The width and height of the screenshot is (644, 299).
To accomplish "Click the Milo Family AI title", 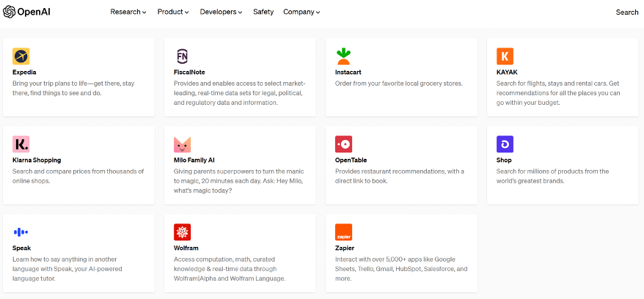I will [x=194, y=160].
